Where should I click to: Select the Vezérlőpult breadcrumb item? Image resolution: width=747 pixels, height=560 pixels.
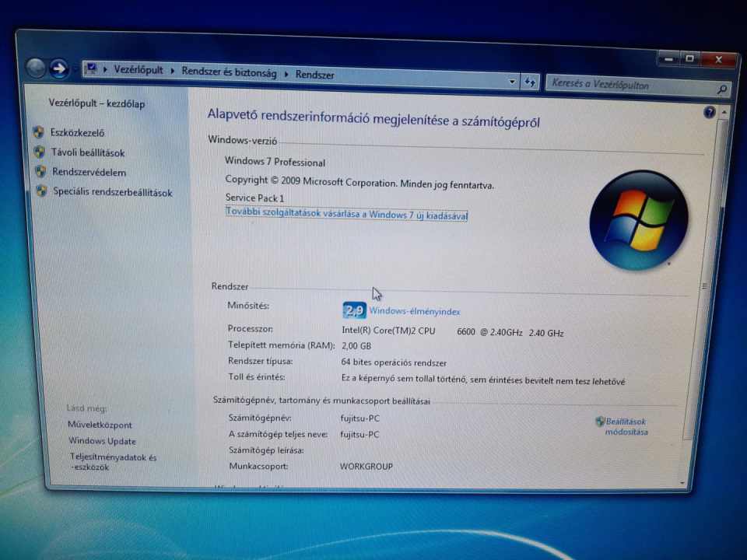click(139, 70)
